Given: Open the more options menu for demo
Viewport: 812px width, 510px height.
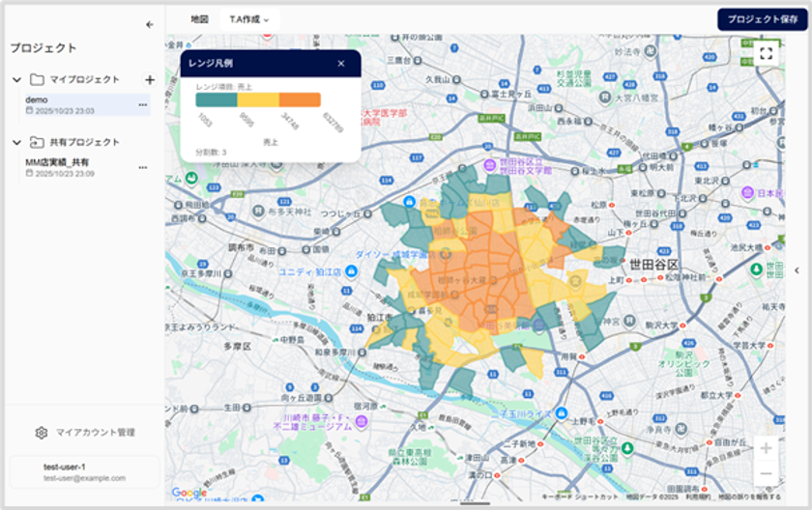Looking at the screenshot, I should click(143, 104).
